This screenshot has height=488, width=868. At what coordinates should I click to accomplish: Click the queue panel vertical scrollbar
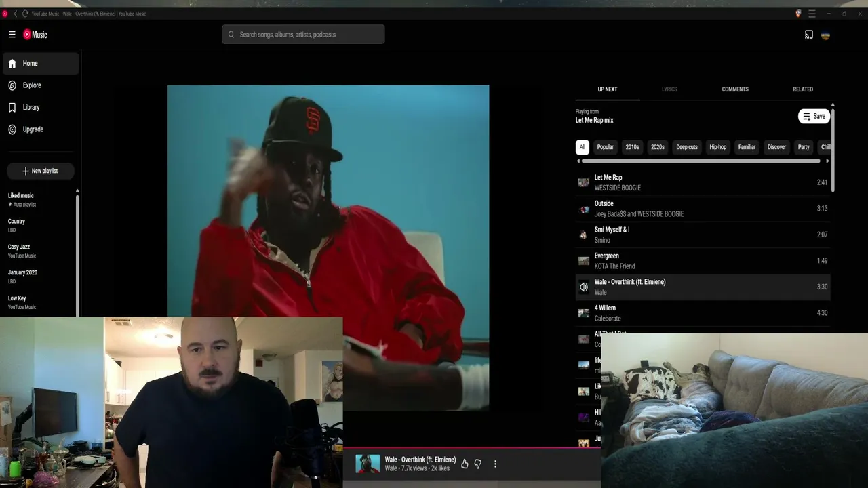click(833, 149)
